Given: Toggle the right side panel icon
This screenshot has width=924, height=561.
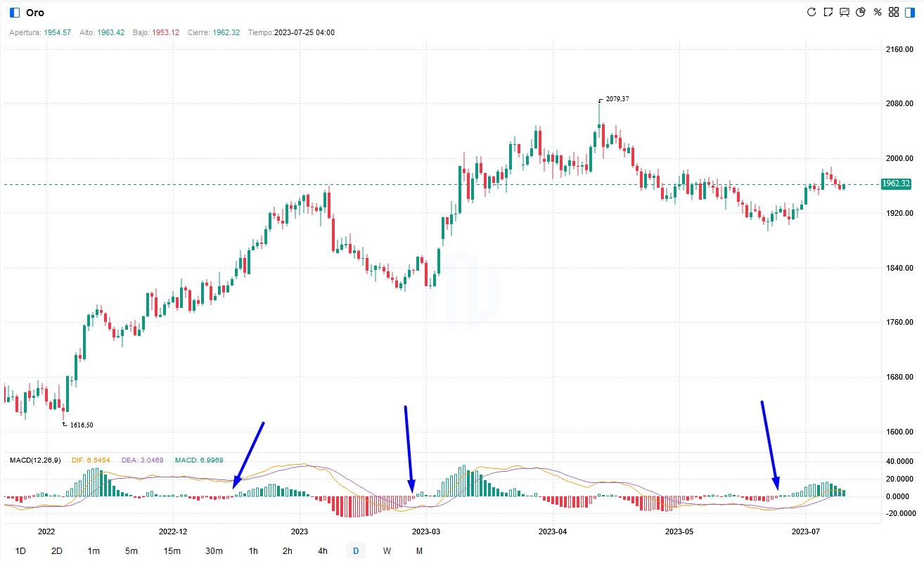Looking at the screenshot, I should coord(910,12).
